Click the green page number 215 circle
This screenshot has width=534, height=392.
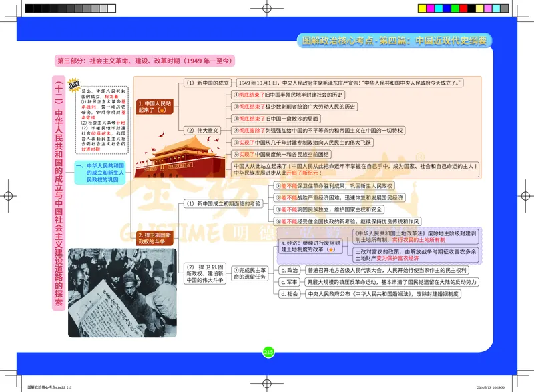269,352
